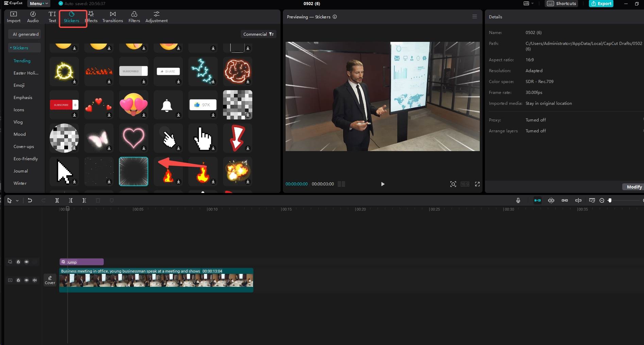Expand the select tool mode chevron
The height and width of the screenshot is (345, 644).
(17, 201)
